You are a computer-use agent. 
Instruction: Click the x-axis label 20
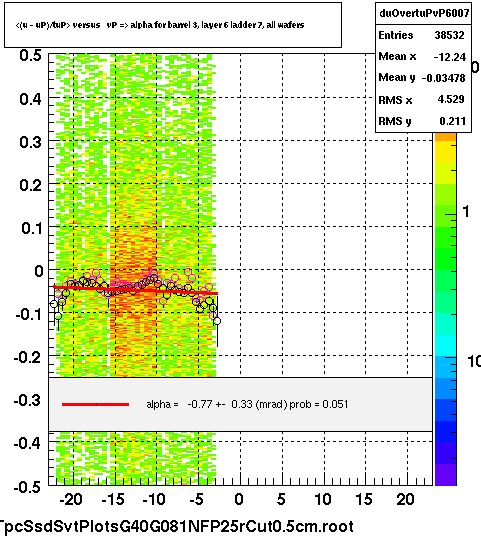point(406,499)
